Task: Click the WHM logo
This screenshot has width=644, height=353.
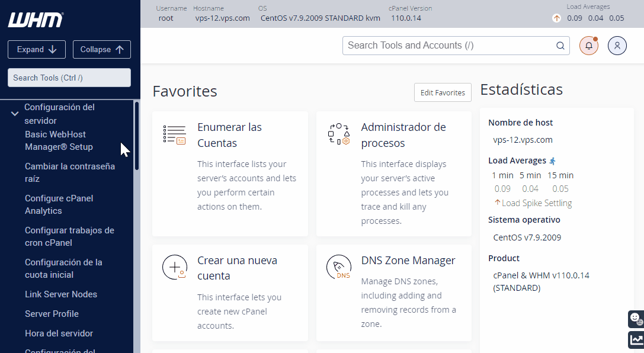Action: pos(36,20)
